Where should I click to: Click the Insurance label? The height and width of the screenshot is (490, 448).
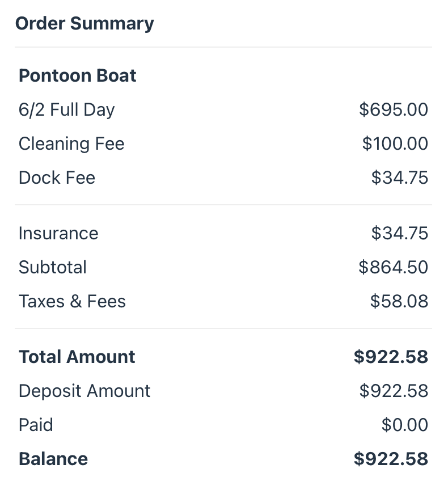(x=58, y=233)
